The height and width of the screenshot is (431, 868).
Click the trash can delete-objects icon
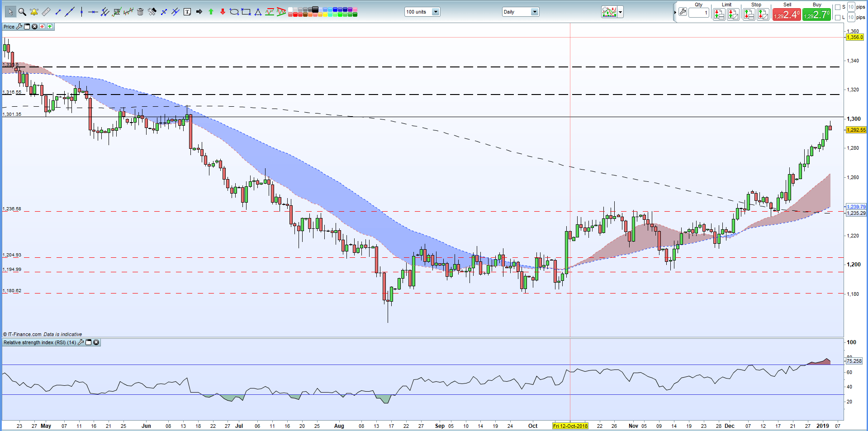click(140, 12)
